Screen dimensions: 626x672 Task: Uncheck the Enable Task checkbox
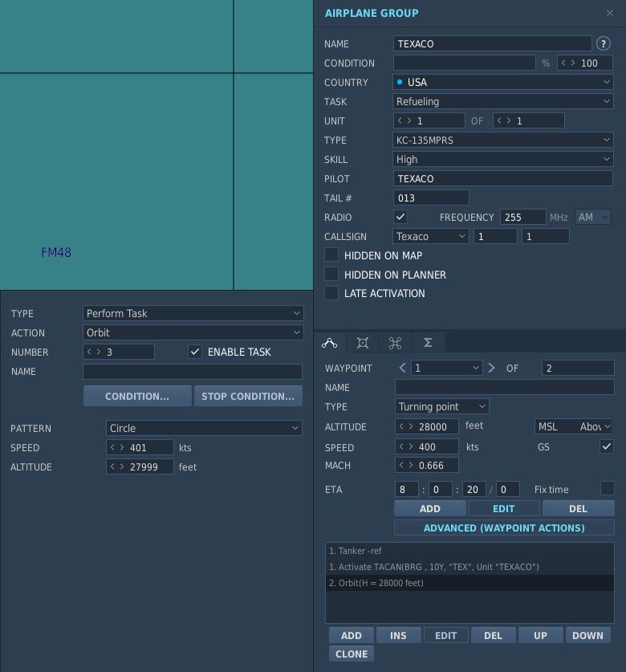pos(194,352)
